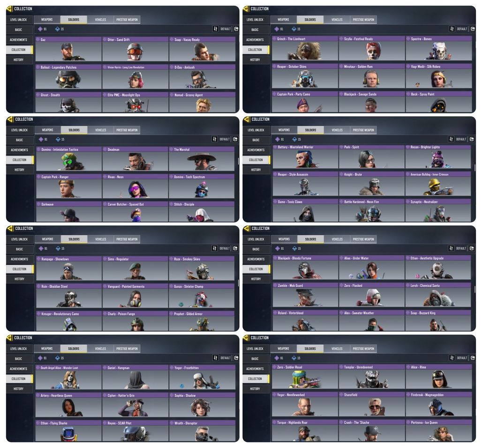
Task: Pick the Templar - Unredeemed card
Action: 372,377
